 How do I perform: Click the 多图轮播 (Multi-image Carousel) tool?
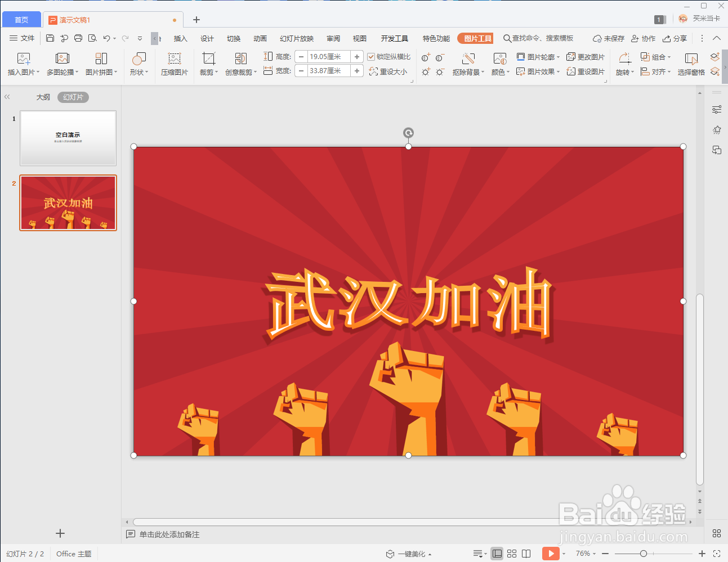point(62,63)
